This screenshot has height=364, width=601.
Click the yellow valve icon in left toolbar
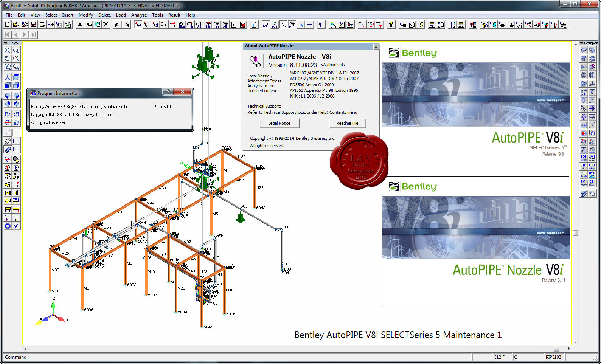click(7, 193)
